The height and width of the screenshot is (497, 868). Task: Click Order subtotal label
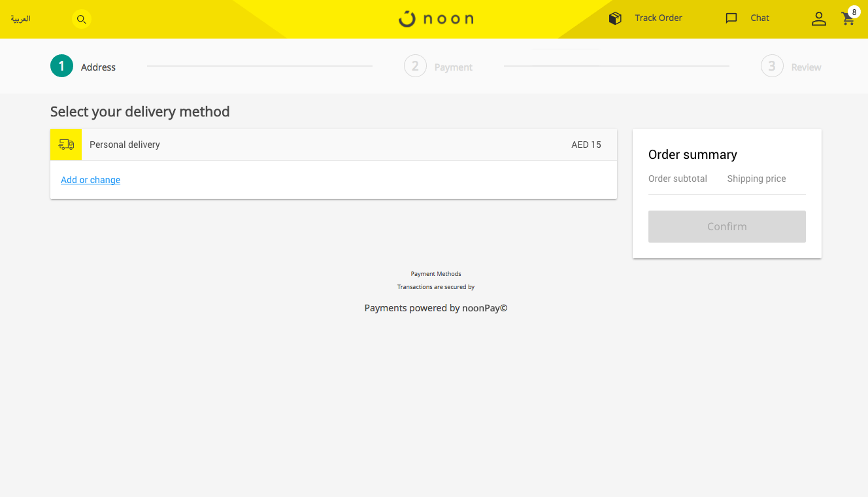point(678,179)
